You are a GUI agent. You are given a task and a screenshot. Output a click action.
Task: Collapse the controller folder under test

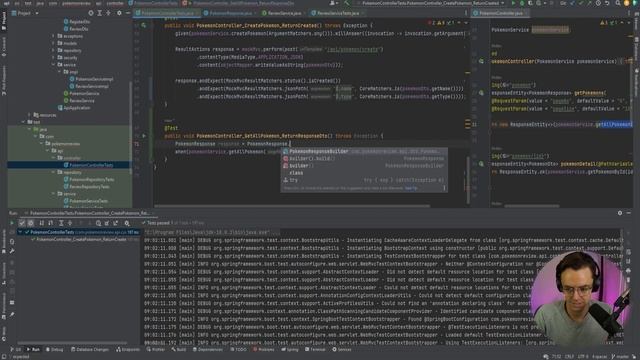point(53,158)
